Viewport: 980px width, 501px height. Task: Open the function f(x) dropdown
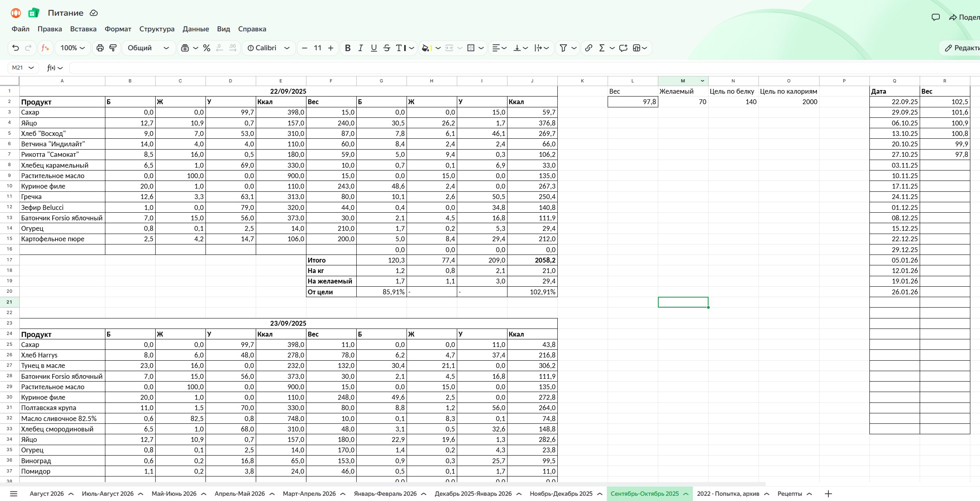(55, 68)
